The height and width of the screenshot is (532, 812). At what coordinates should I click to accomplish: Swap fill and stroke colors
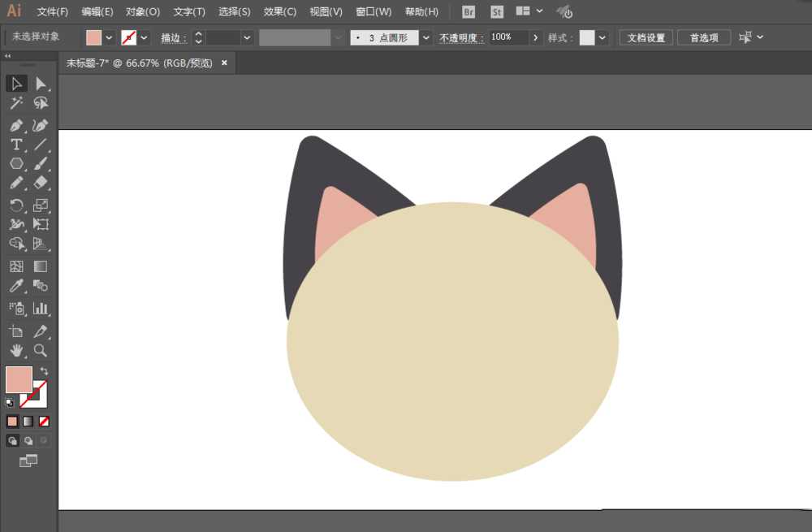click(x=45, y=370)
